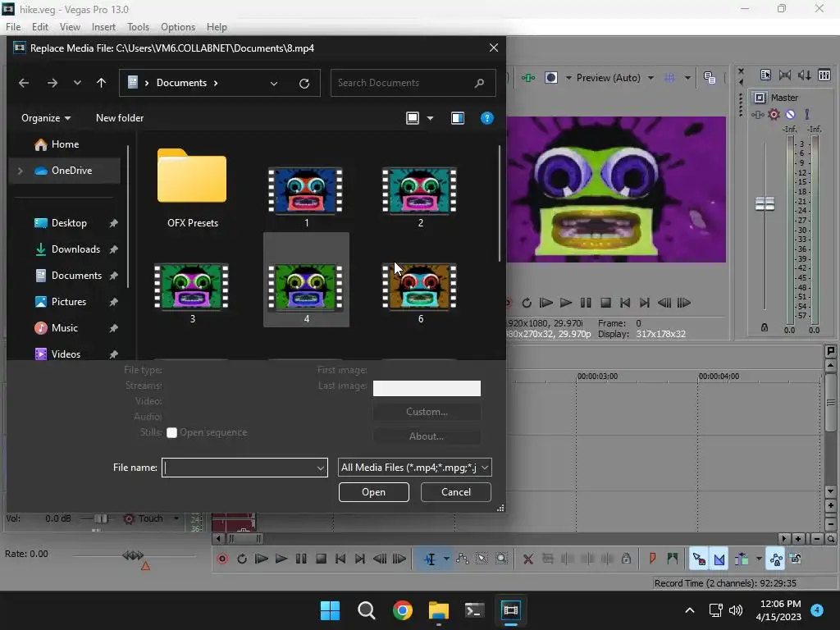Open Video Preview external monitor FX icon
840x630 pixels.
(x=528, y=78)
